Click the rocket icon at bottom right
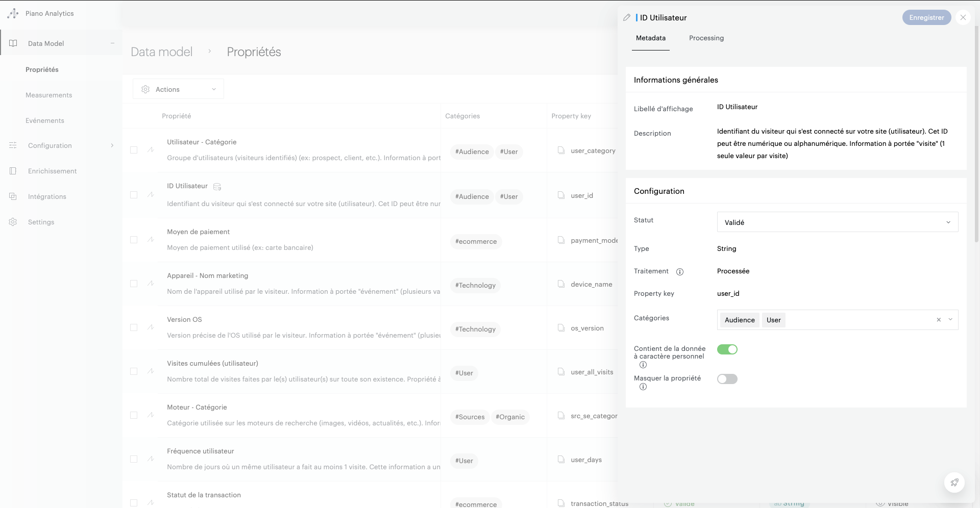This screenshot has width=980, height=508. point(954,482)
